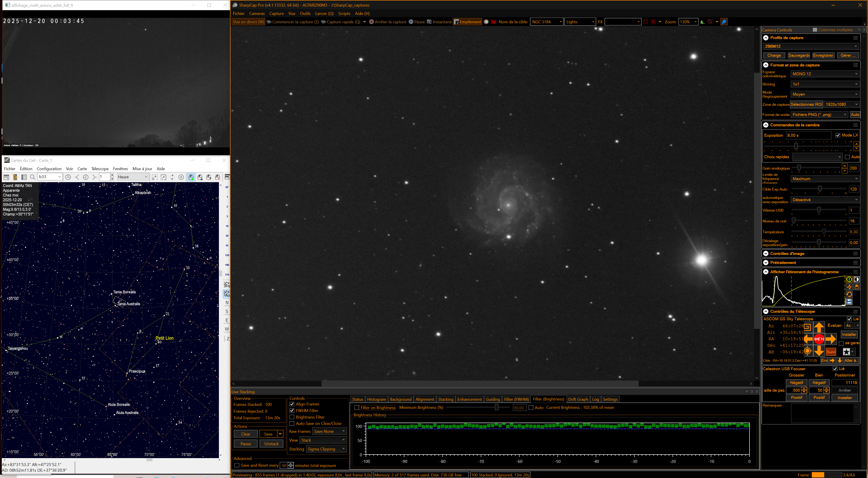Toggle the Mode LX checkbox
The width and height of the screenshot is (868, 478).
[x=838, y=135]
